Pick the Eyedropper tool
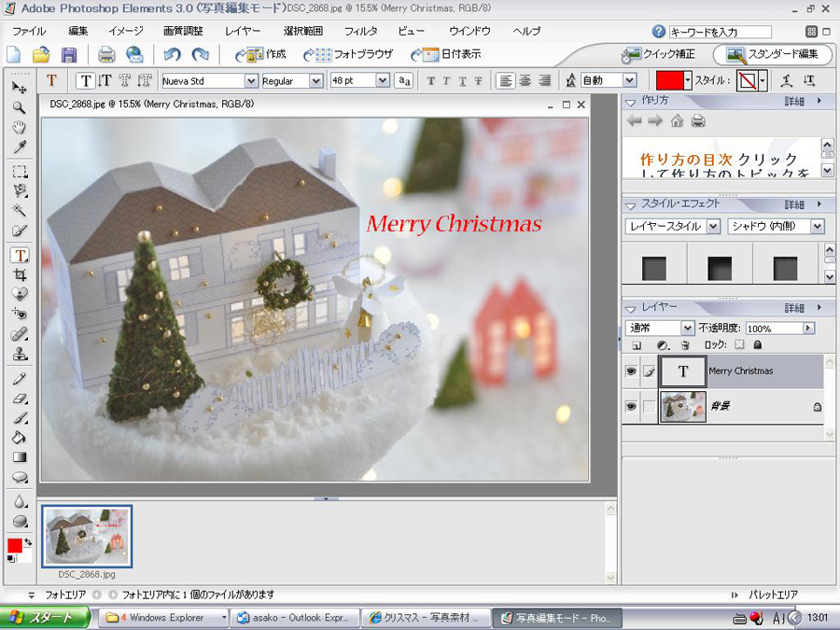The image size is (840, 630). [x=19, y=147]
